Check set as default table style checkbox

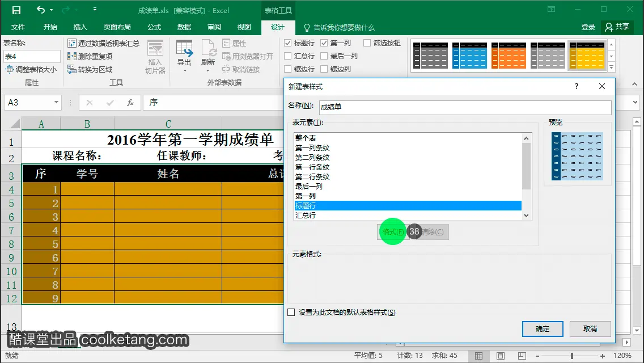point(291,313)
